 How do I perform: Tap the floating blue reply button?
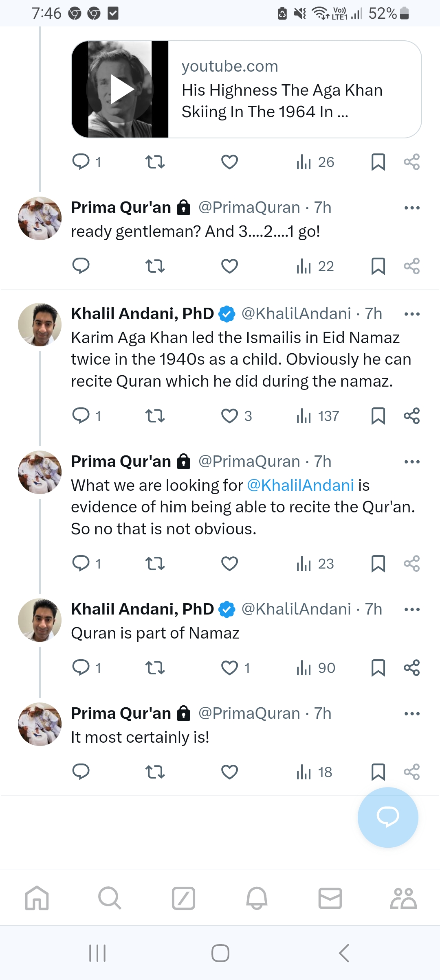(x=388, y=817)
